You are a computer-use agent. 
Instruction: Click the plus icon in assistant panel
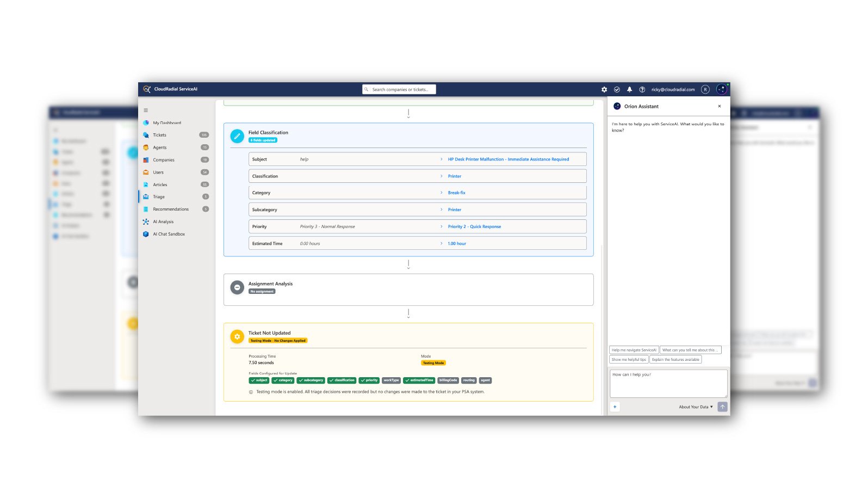615,407
